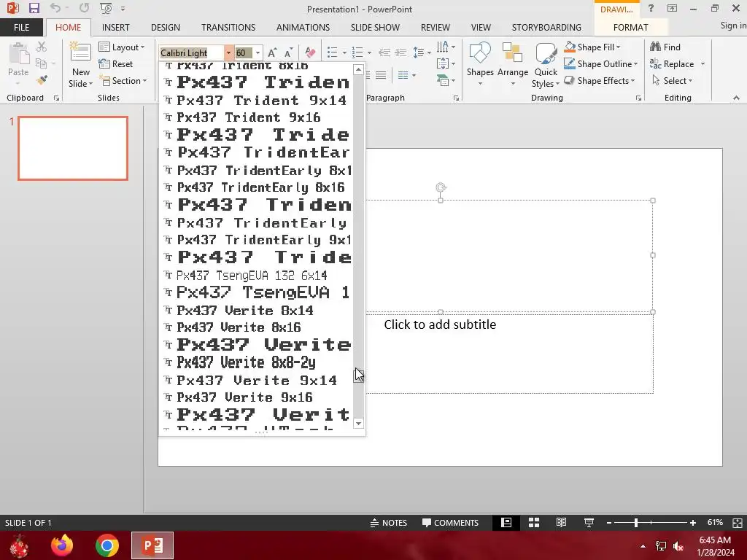Screen dimensions: 747x560
Task: Zoom out with the minus button
Action: click(609, 523)
